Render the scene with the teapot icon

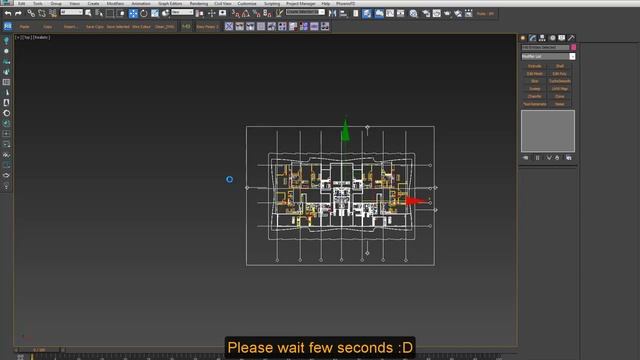point(447,13)
